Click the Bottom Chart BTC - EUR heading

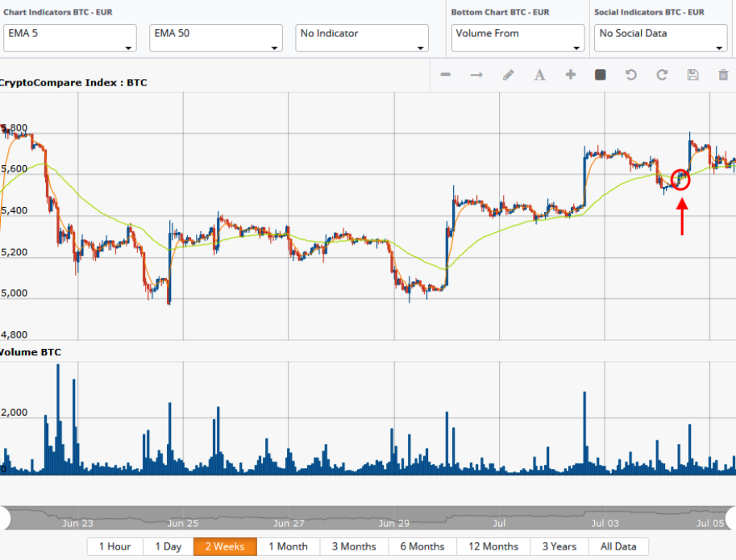click(x=500, y=12)
